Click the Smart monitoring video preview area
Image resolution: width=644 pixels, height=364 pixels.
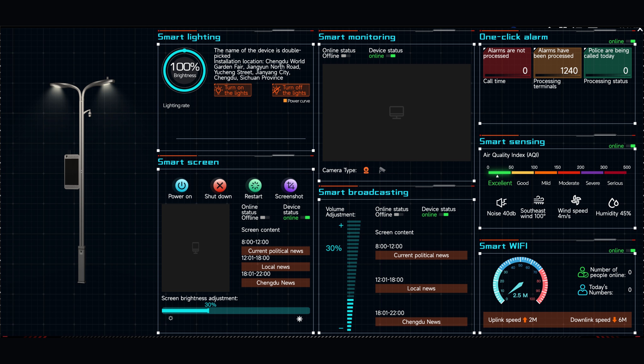coord(396,112)
